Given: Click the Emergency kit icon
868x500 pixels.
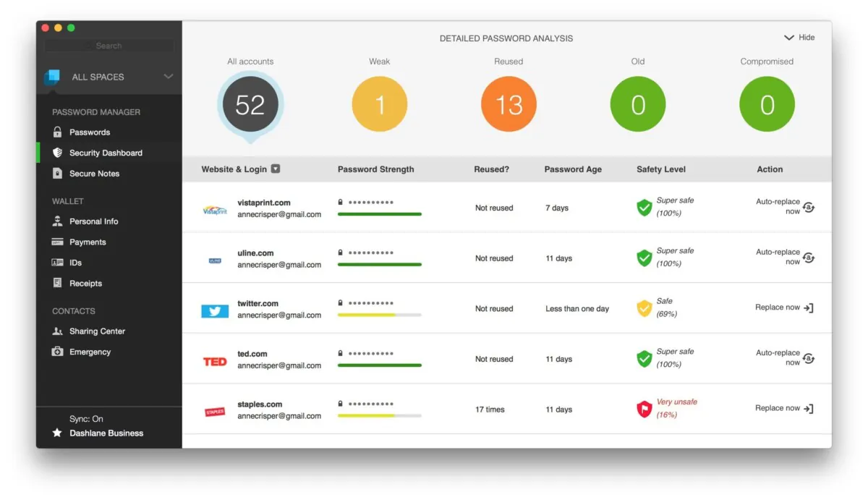Looking at the screenshot, I should (57, 352).
